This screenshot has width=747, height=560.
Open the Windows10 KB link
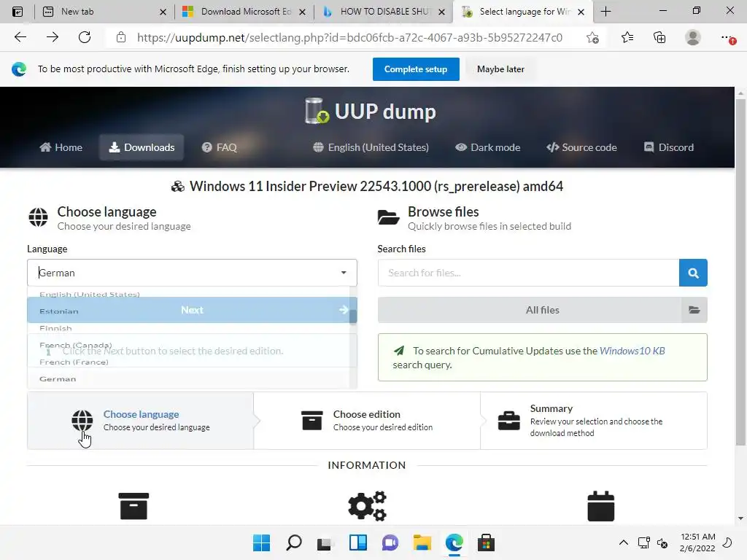click(632, 351)
